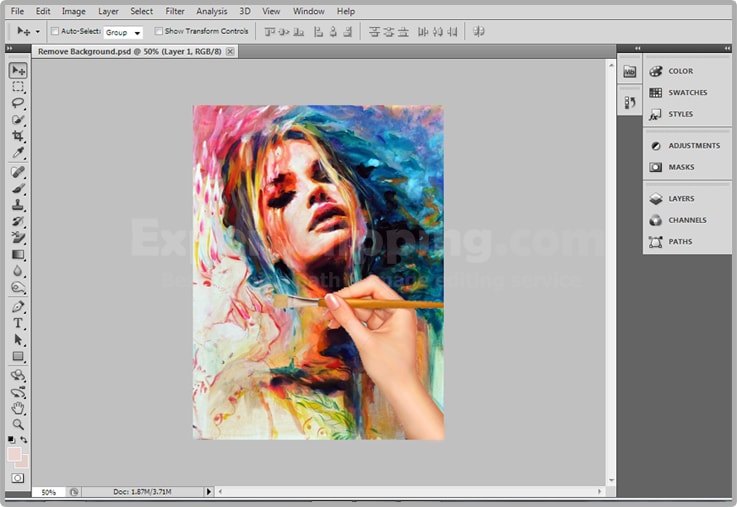
Task: Select the Quick Selection tool
Action: tap(18, 119)
